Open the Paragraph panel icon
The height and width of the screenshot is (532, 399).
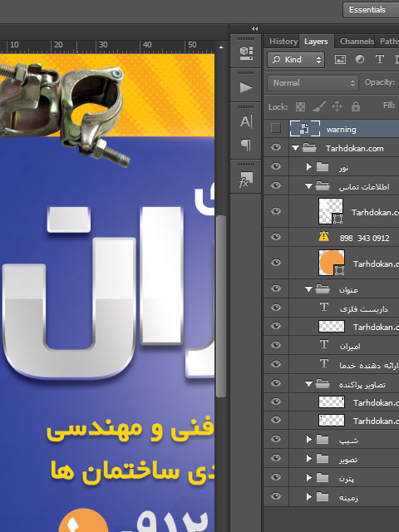click(246, 145)
